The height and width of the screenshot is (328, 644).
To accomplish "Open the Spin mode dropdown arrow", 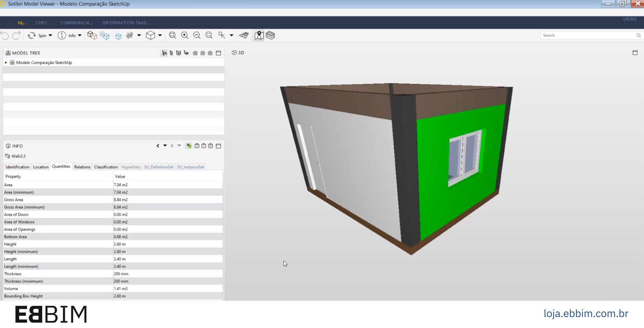I will [50, 35].
